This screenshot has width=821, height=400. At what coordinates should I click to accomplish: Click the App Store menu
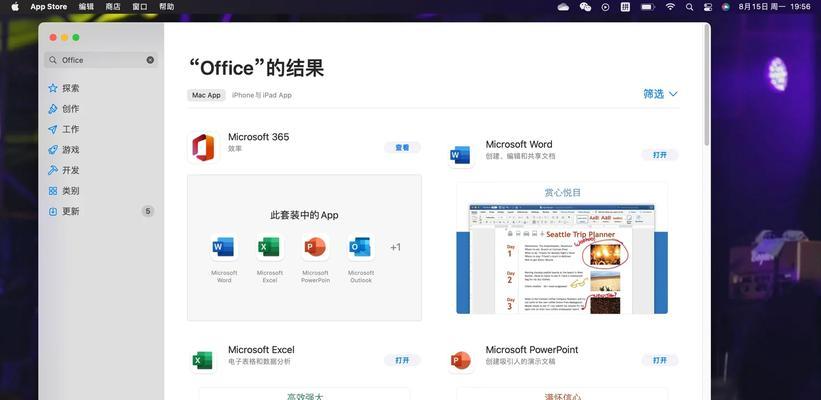pos(49,7)
